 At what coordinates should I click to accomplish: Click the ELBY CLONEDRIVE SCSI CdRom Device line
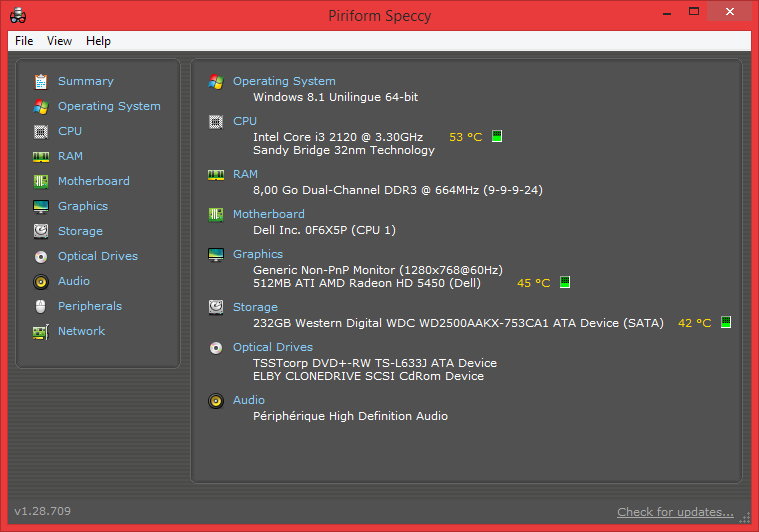click(368, 376)
